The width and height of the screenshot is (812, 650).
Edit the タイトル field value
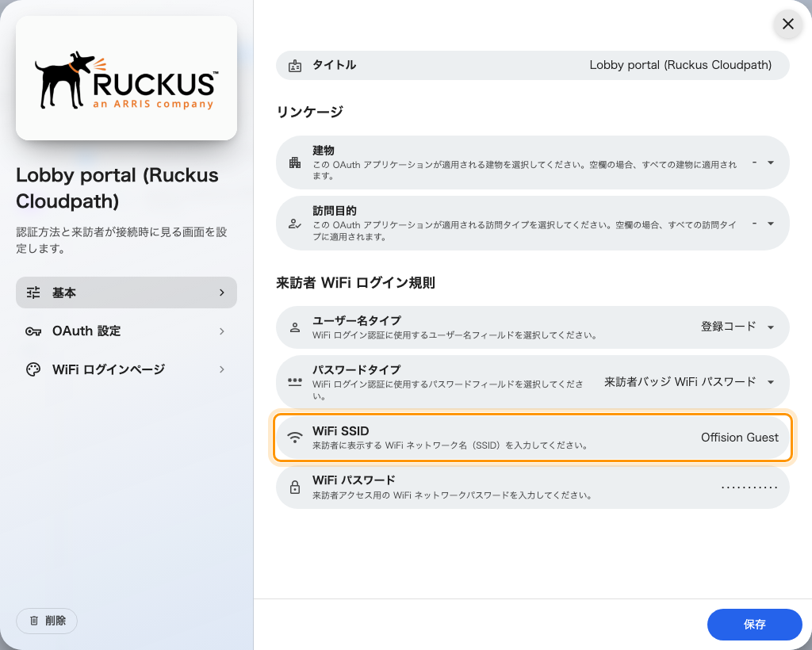[680, 65]
